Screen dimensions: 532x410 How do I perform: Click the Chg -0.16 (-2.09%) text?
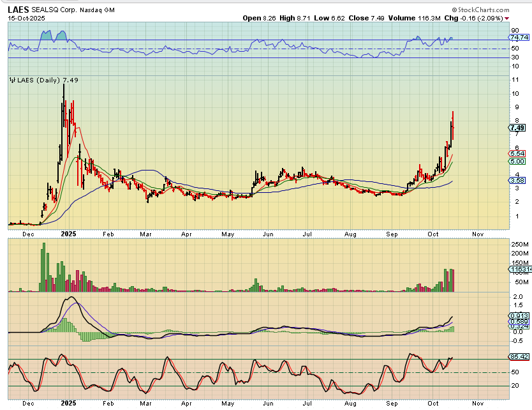(x=473, y=19)
